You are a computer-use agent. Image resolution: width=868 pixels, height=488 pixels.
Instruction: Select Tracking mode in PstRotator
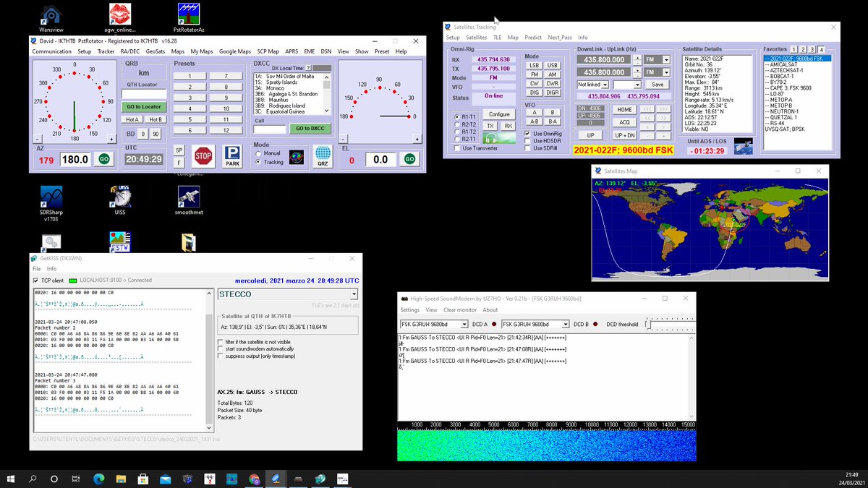coord(271,163)
